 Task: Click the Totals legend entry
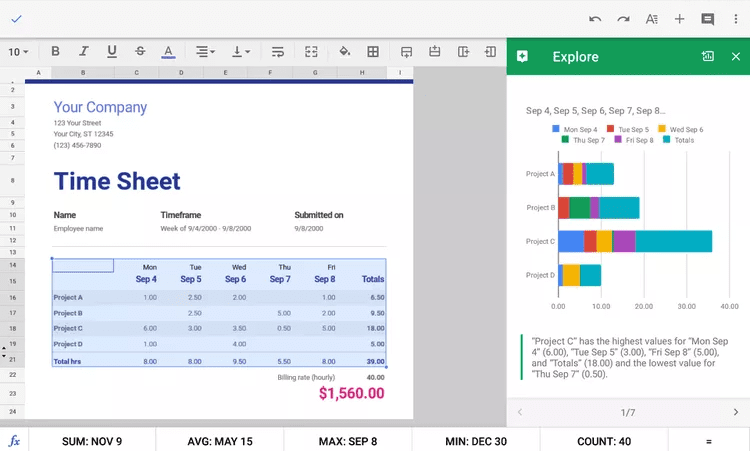click(679, 140)
